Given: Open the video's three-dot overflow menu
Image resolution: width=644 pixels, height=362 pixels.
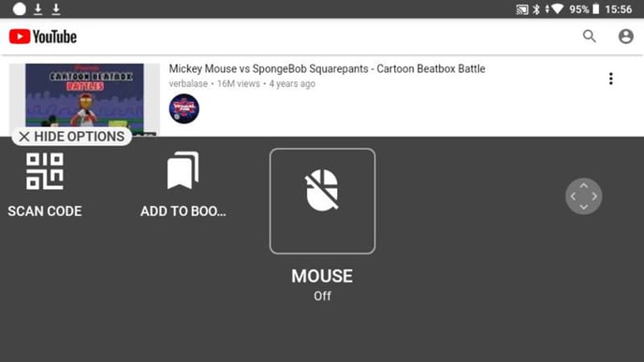Looking at the screenshot, I should coord(610,79).
